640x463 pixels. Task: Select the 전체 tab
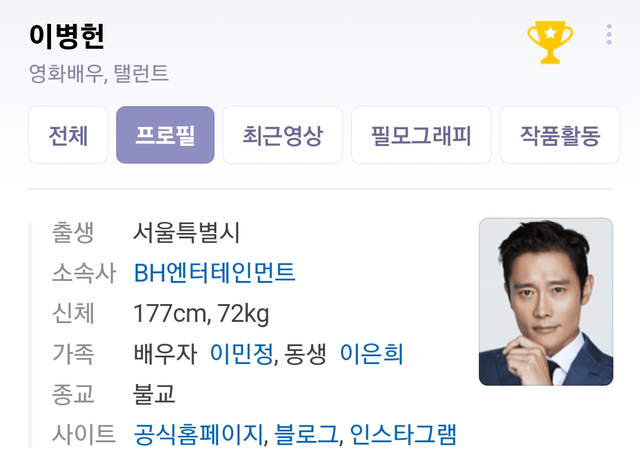click(x=68, y=135)
